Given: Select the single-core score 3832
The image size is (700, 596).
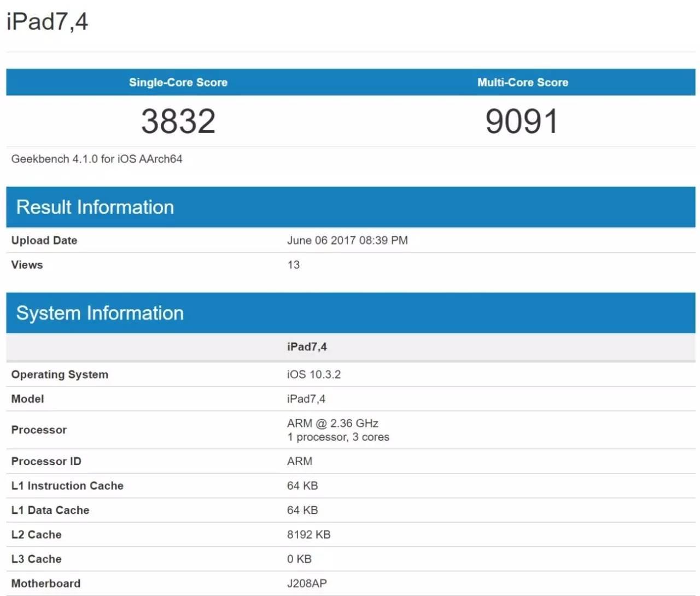Looking at the screenshot, I should pos(178,121).
